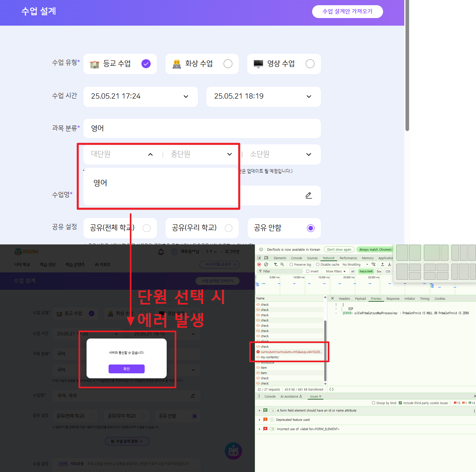Viewport: 476px width, 472px height.
Task: Click the clear network log icon
Action: (266, 264)
